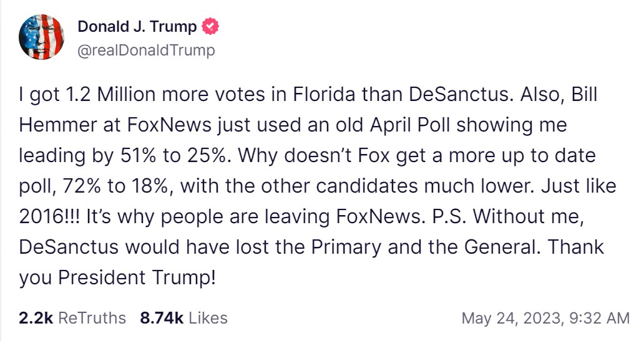Open the @realDonaldTrump handle link
Screen dimensions: 644x341
point(145,50)
